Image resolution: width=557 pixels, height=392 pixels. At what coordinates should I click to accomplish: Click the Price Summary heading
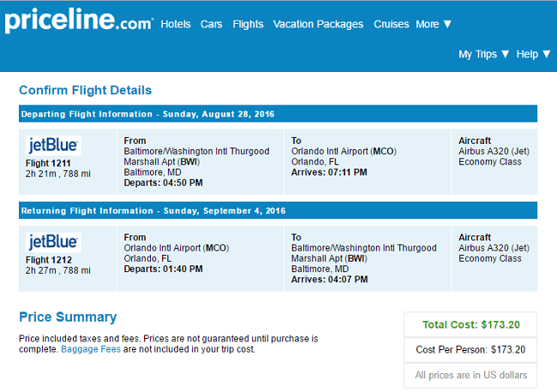[68, 317]
